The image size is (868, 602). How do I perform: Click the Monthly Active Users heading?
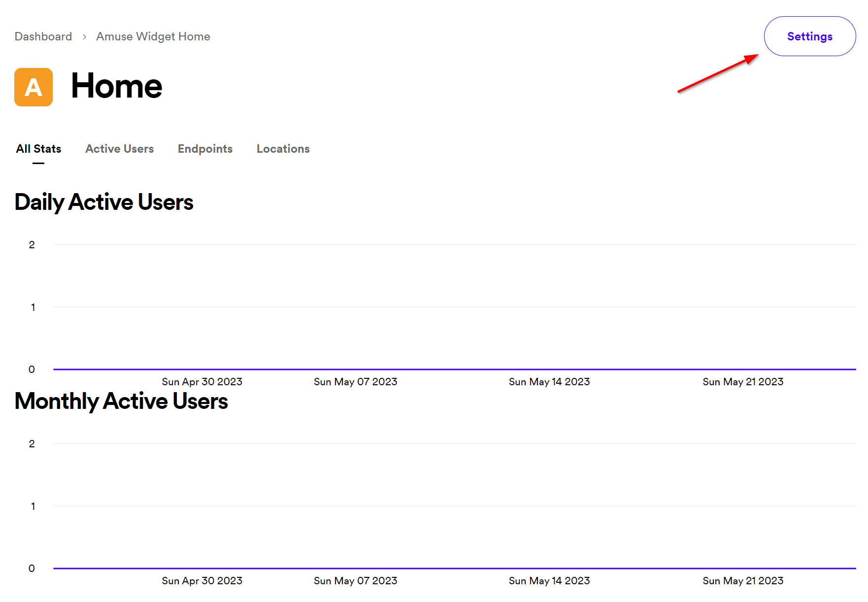(121, 401)
